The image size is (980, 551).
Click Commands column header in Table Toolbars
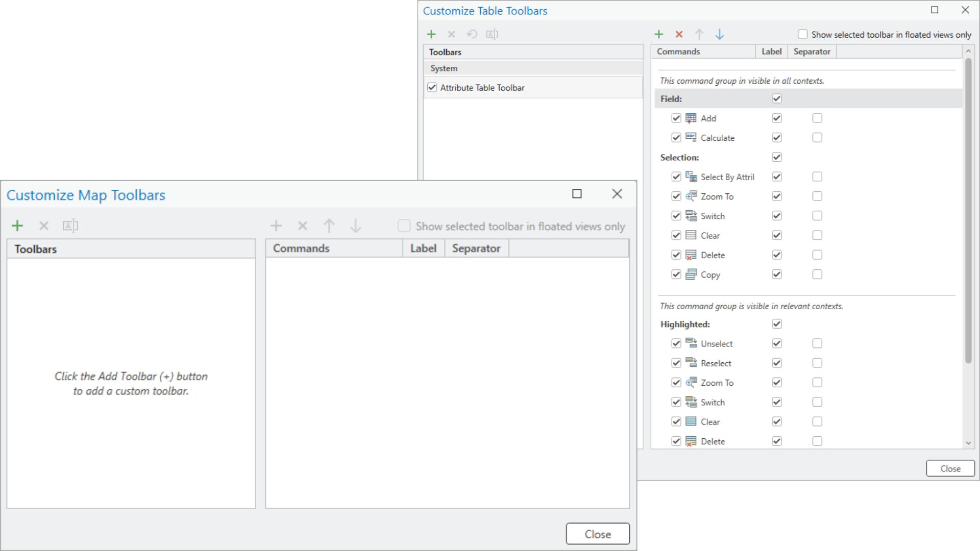click(x=703, y=52)
